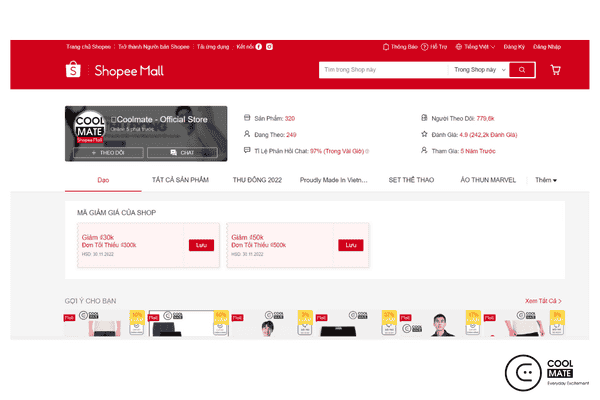Viewport: 600px width, 400px height.
Task: Save the Giảm ₫30k voucher with Lưu
Action: coord(200,245)
